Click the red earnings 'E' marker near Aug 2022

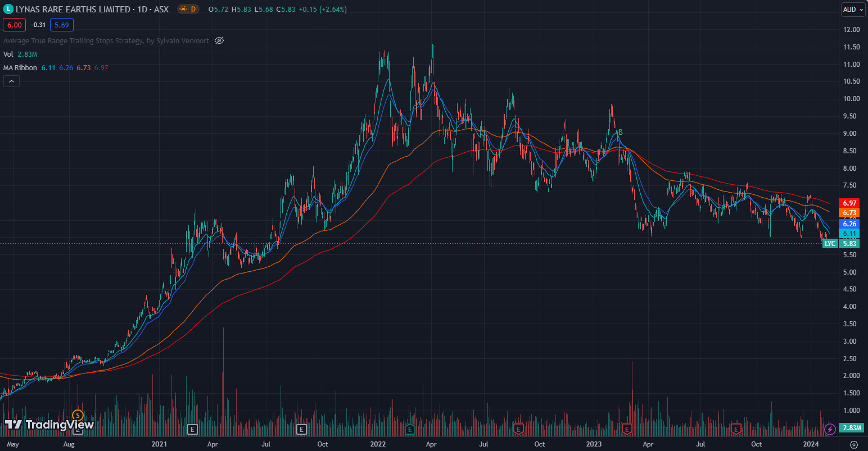click(x=518, y=430)
